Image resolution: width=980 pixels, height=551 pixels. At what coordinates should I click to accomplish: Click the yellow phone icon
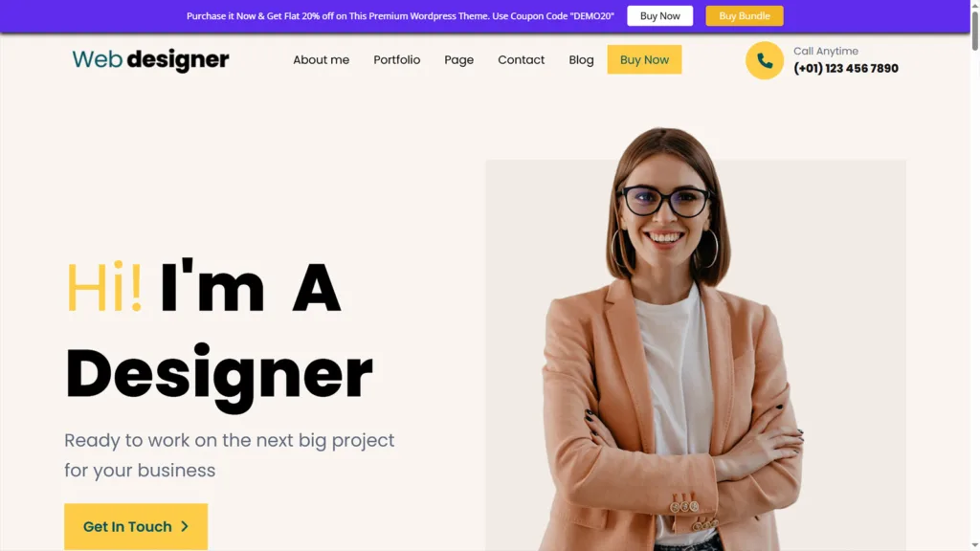pos(764,60)
